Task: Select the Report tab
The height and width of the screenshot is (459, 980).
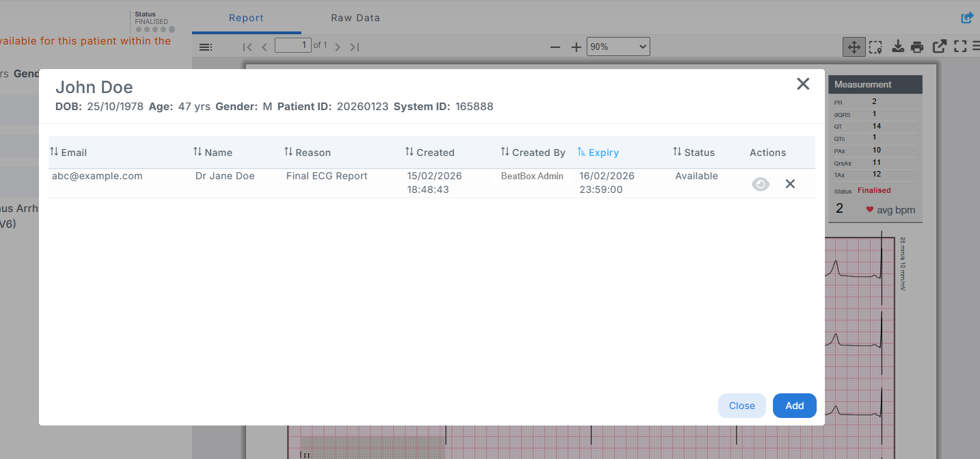Action: tap(246, 18)
